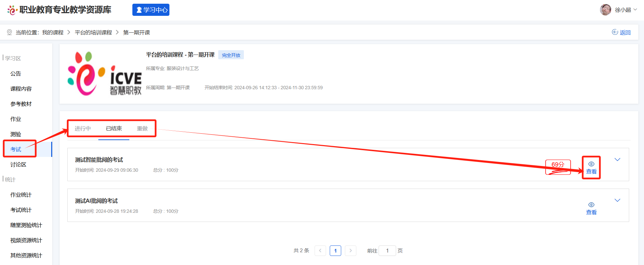
Task: Go to 我的课程 in the breadcrumb
Action: 53,32
